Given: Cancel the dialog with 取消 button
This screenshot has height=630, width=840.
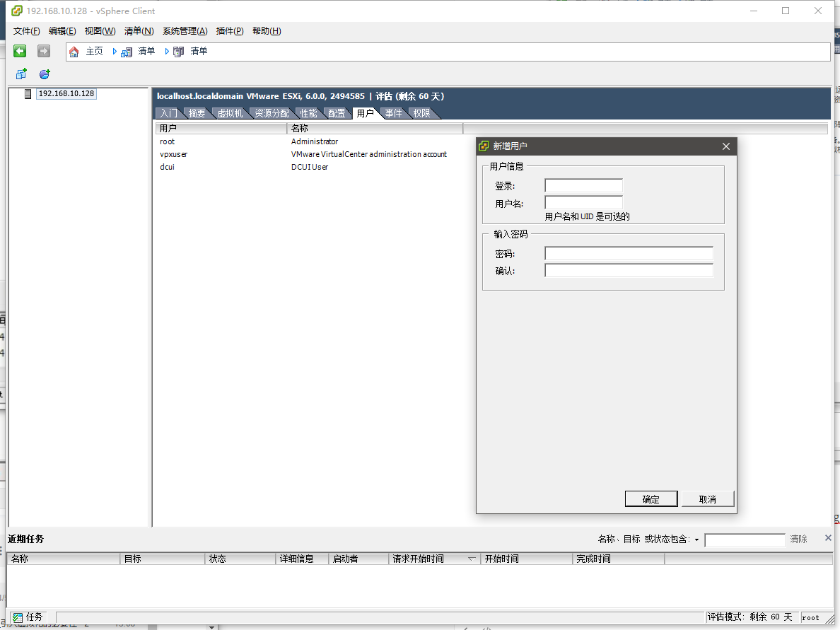Looking at the screenshot, I should click(x=707, y=498).
